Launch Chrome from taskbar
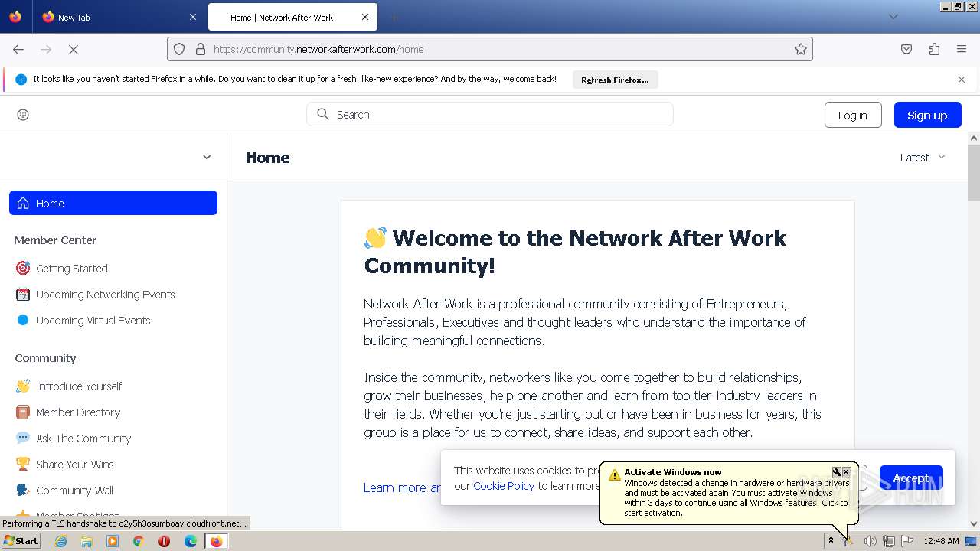 tap(139, 541)
